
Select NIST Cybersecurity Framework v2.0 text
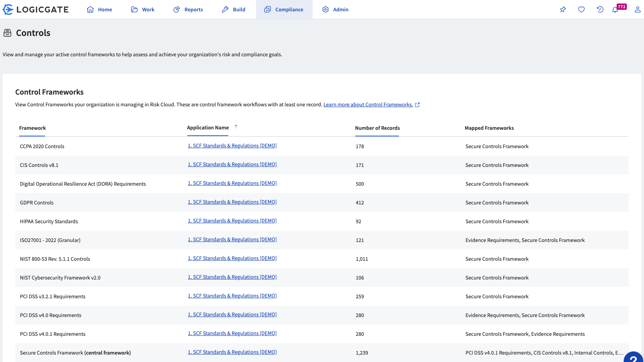pos(60,278)
